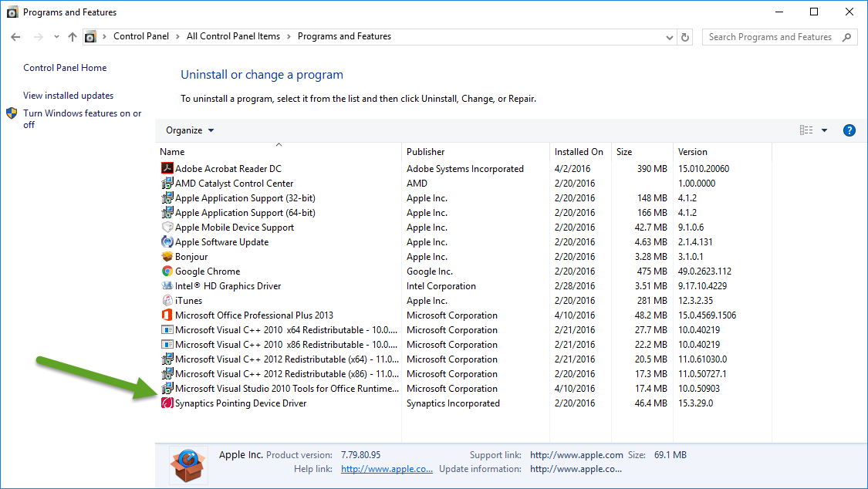Sort by the Size column header
This screenshot has width=868, height=489.
[642, 152]
